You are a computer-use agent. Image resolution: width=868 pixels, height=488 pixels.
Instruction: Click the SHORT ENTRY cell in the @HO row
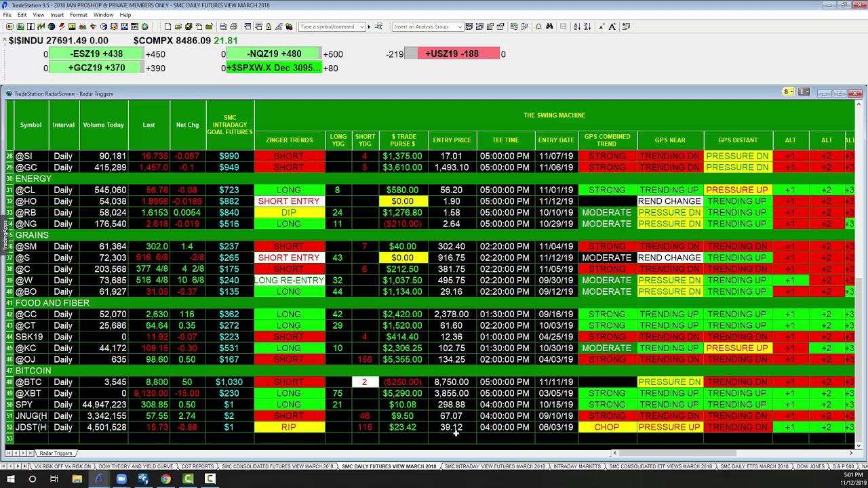click(x=289, y=201)
